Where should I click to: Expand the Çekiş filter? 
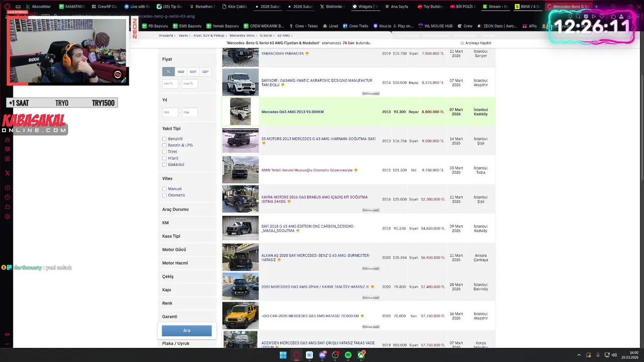187,277
